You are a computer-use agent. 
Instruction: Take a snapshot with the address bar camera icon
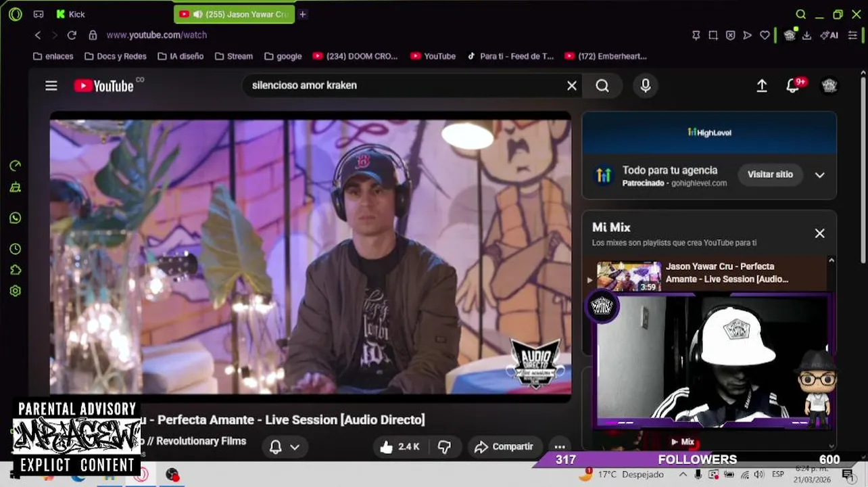[x=713, y=35]
